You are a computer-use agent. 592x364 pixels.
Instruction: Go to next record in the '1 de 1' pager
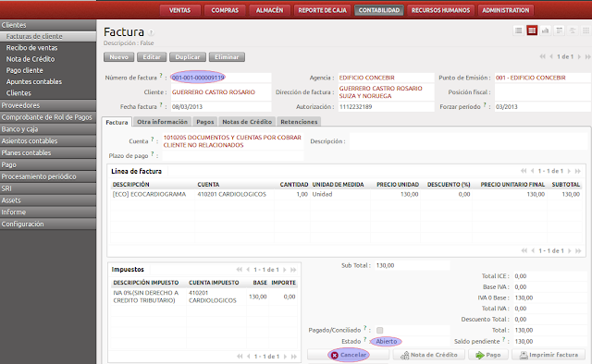point(579,56)
